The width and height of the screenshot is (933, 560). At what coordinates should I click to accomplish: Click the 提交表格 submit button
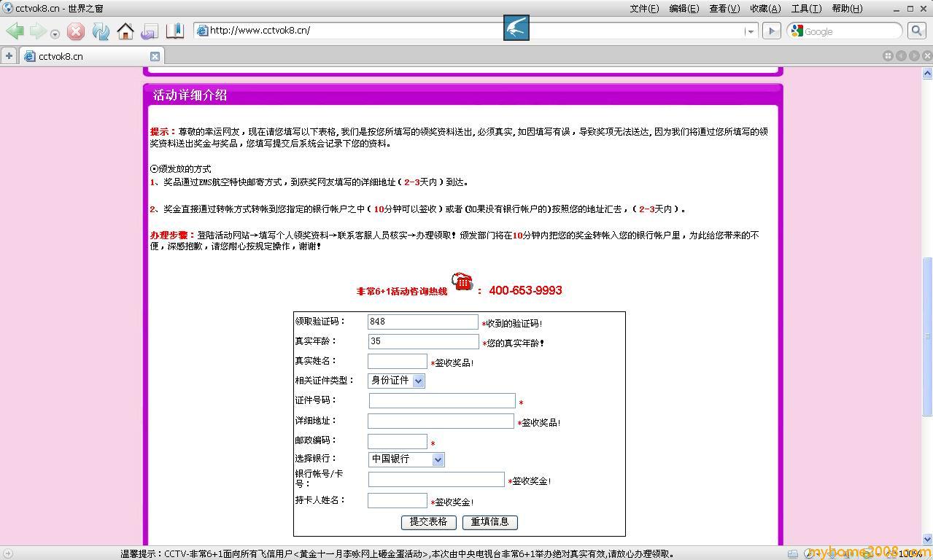428,522
